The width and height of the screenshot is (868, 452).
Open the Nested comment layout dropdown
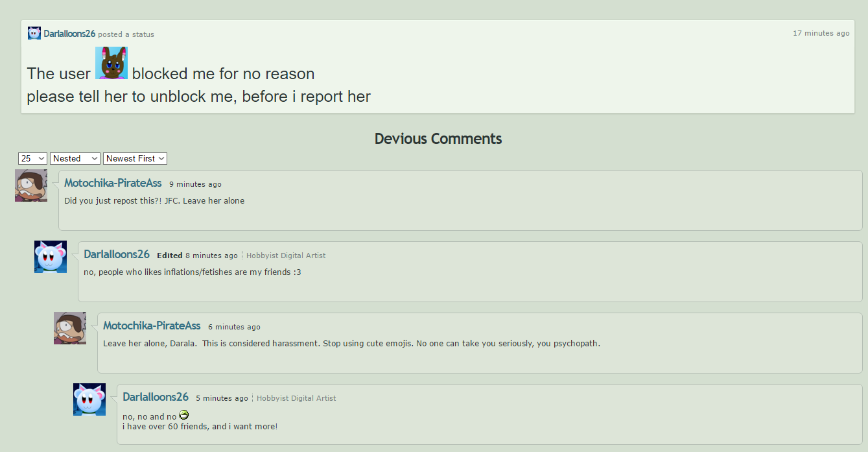click(75, 158)
